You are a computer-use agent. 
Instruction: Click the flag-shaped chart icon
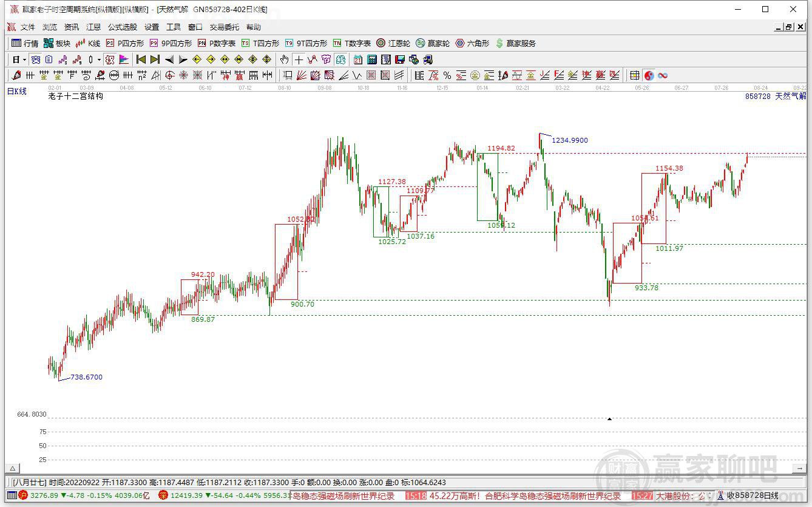124,60
